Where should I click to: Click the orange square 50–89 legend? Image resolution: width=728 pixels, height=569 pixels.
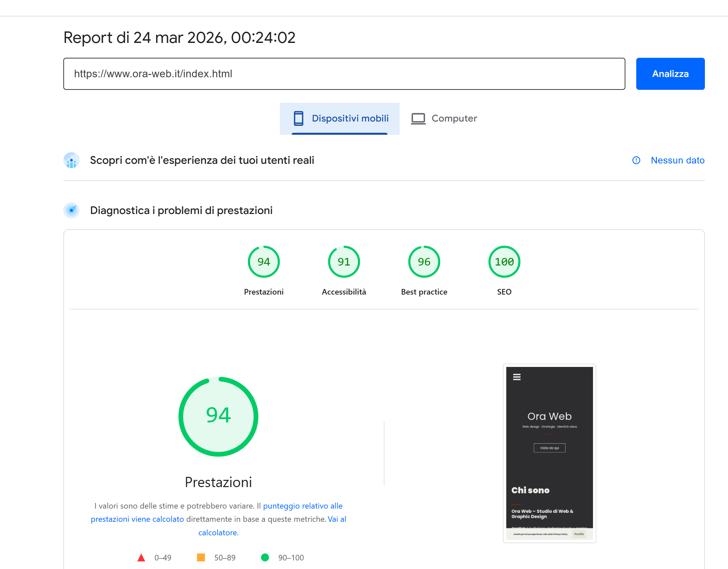coord(201,558)
